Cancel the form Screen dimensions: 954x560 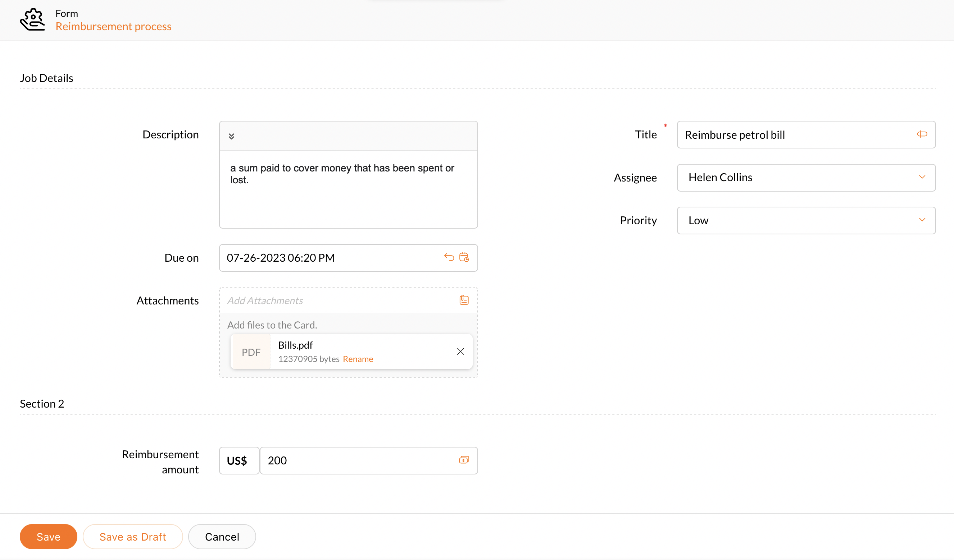pos(222,537)
